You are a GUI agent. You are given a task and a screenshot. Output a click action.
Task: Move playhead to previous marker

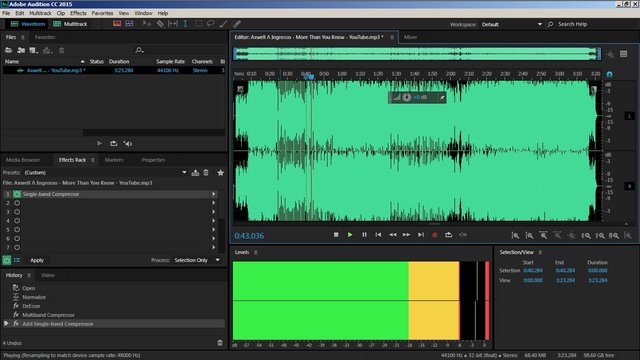pyautogui.click(x=378, y=235)
